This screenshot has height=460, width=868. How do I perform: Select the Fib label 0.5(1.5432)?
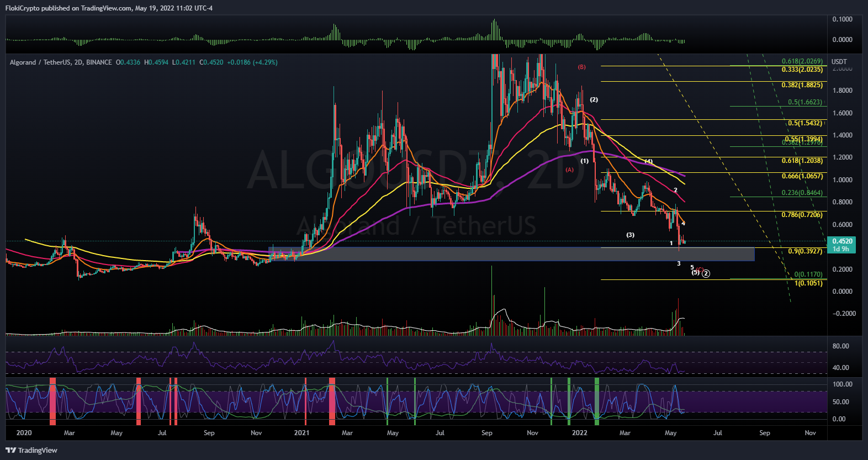point(805,123)
